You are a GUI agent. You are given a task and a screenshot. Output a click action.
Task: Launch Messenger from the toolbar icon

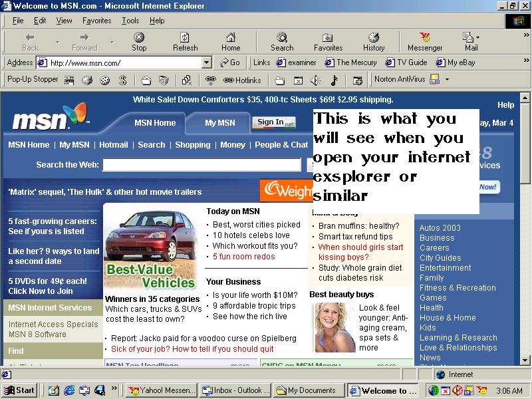(x=425, y=42)
